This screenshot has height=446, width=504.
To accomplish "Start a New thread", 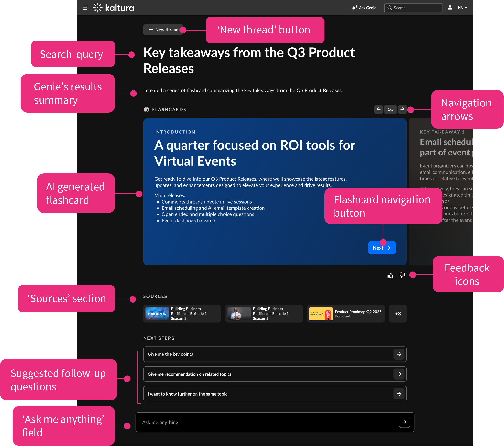I will click(x=163, y=30).
